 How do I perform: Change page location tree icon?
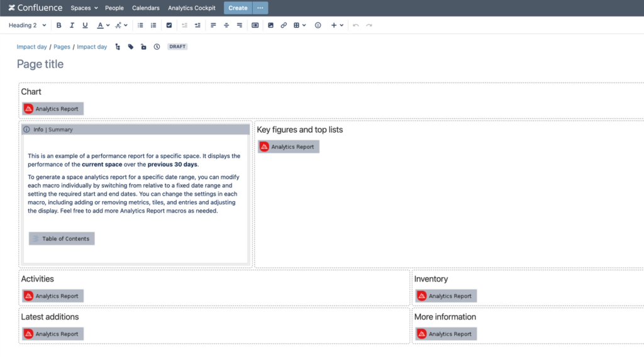click(118, 47)
